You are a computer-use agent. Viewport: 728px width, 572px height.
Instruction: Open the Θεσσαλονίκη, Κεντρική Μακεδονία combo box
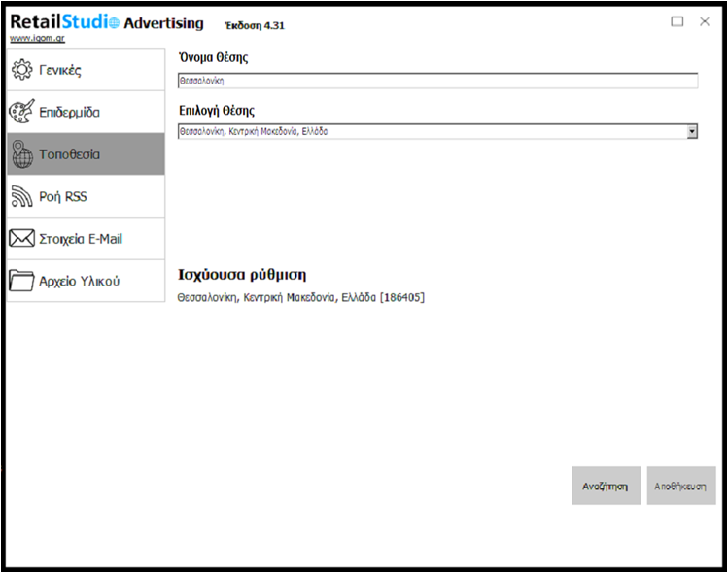pos(432,131)
